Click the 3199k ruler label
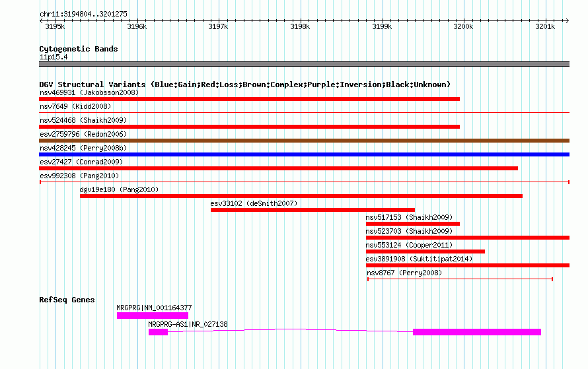Screen dimensions: 588x369 coord(382,26)
